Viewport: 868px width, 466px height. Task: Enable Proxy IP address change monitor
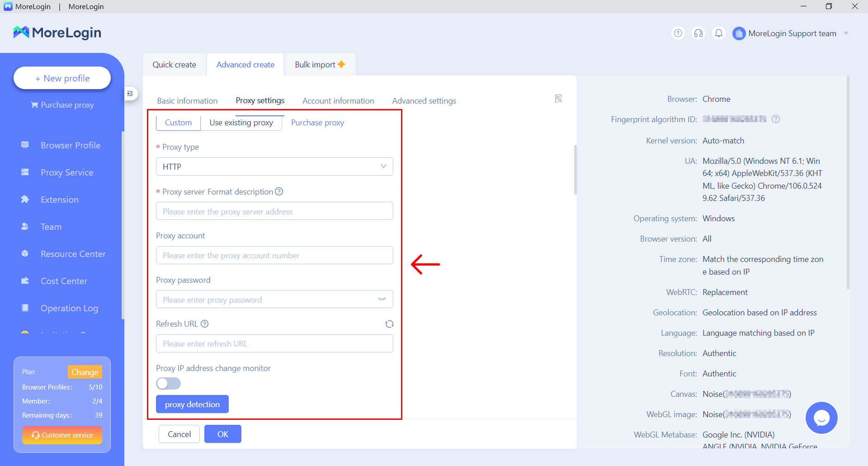click(168, 384)
